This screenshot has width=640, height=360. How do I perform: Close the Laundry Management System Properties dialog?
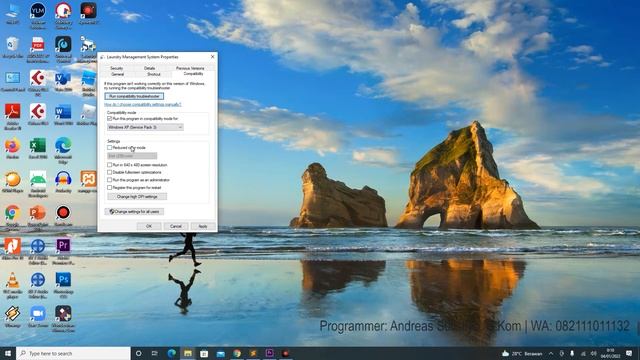pos(212,57)
